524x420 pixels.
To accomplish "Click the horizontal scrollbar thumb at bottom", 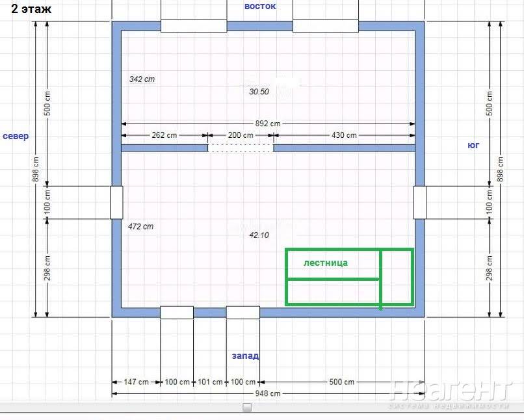I will click(x=247, y=407).
